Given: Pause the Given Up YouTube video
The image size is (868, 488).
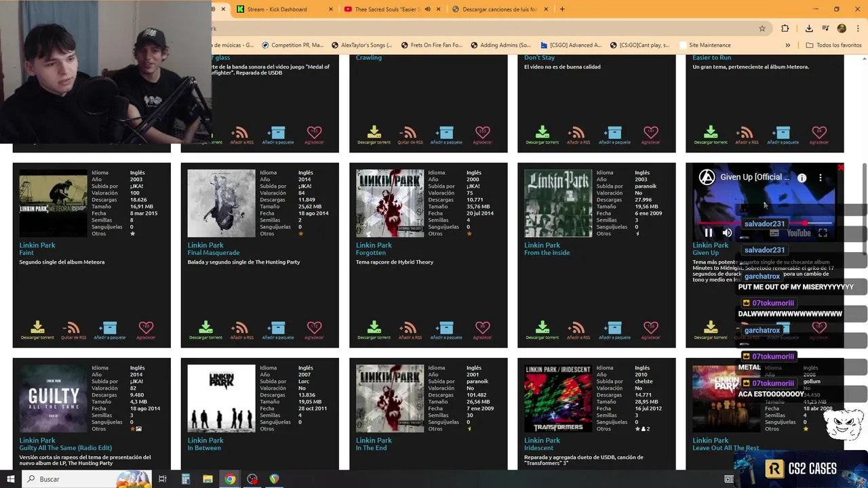Looking at the screenshot, I should 708,232.
